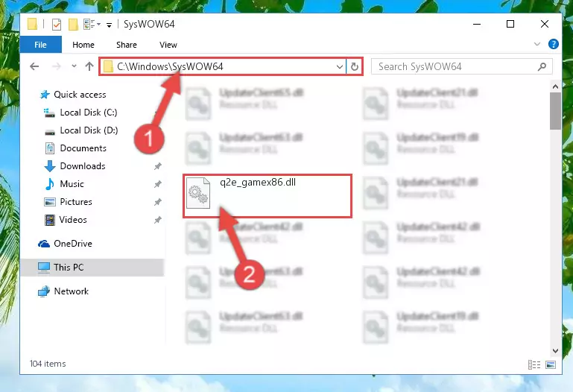Switch to the View ribbon tab
573x392 pixels.
pyautogui.click(x=168, y=45)
